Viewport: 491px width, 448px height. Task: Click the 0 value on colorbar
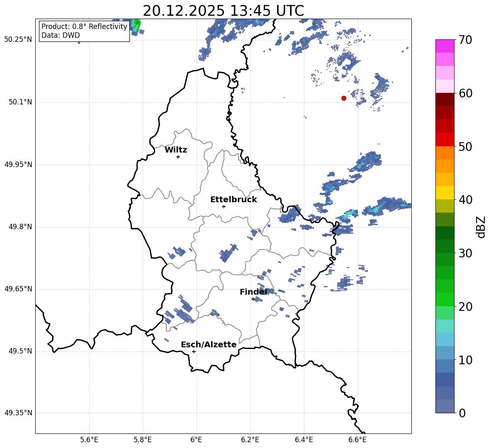coord(462,413)
